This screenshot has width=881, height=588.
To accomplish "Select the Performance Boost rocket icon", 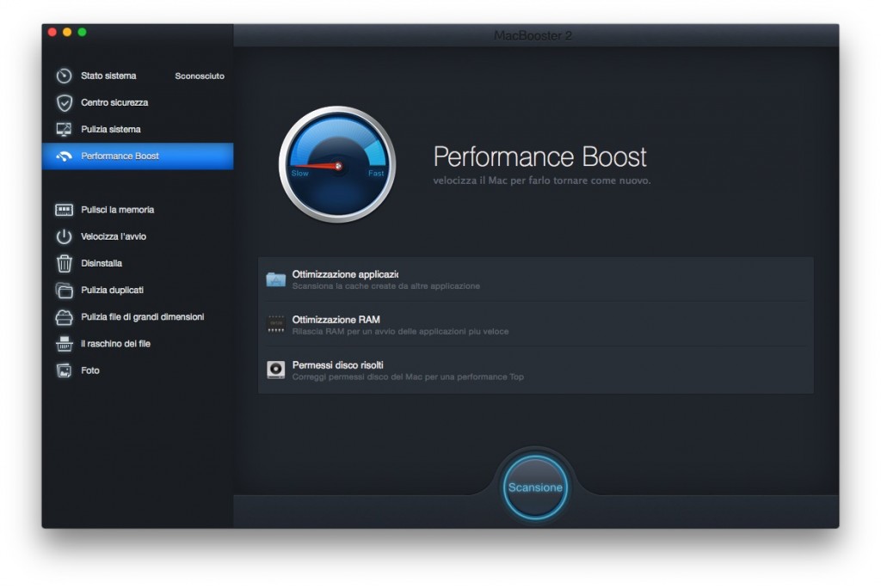I will pos(64,156).
